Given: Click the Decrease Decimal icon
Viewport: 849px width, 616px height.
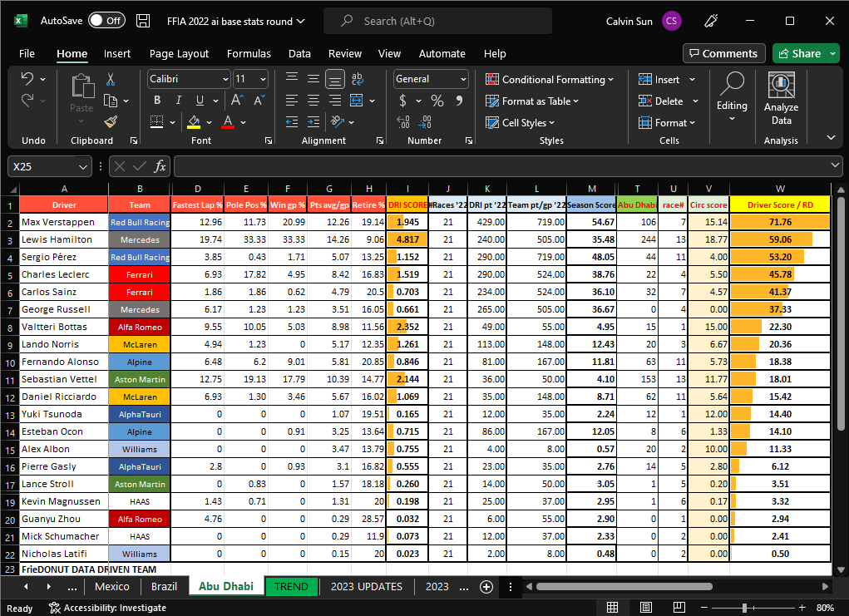Looking at the screenshot, I should click(425, 122).
